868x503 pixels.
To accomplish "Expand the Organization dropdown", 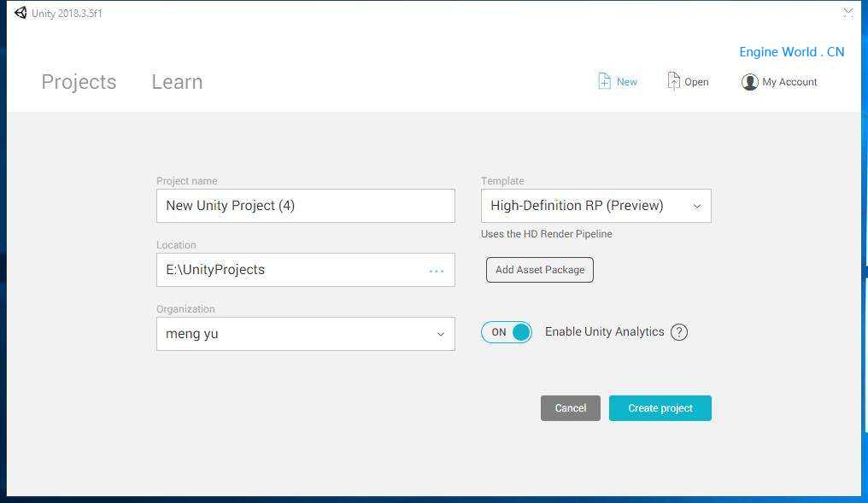I will pyautogui.click(x=306, y=334).
